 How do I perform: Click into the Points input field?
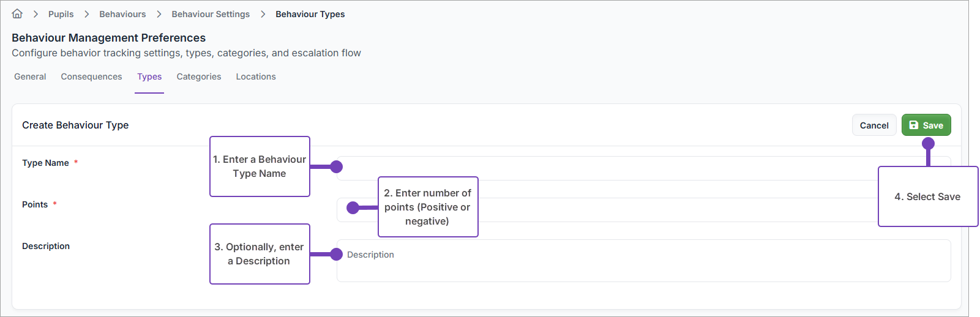pyautogui.click(x=673, y=210)
